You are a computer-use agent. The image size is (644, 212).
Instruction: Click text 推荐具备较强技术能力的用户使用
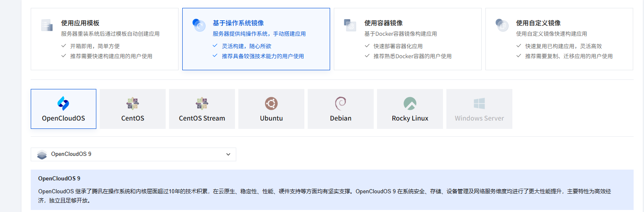coord(263,56)
